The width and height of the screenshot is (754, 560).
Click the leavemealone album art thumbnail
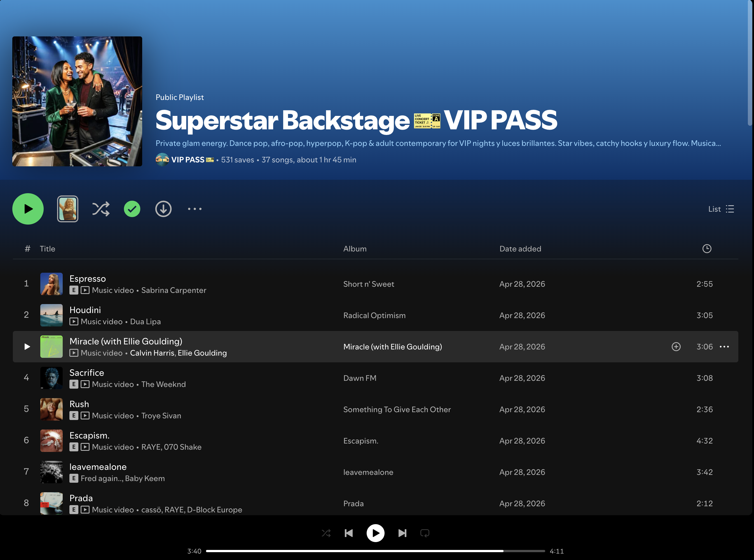tap(51, 472)
